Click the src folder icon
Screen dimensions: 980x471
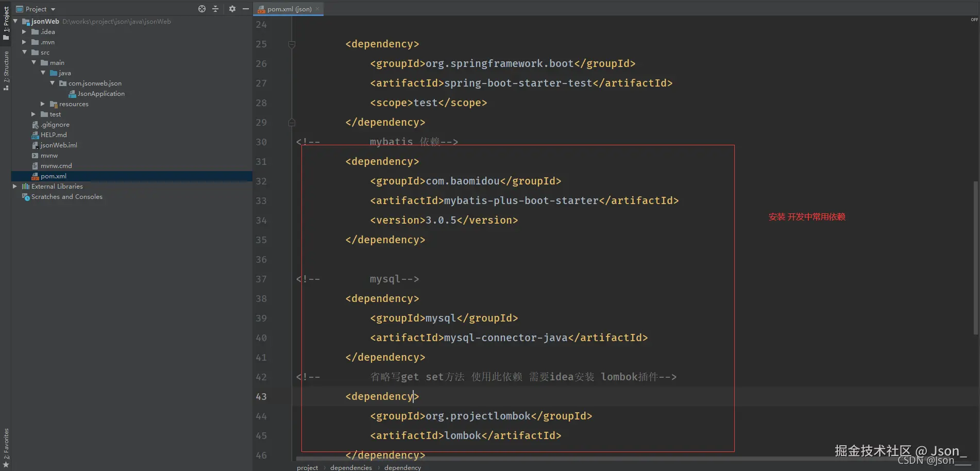(35, 53)
